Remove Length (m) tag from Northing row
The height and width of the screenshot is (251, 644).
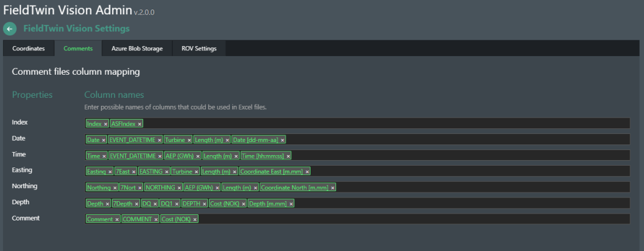255,187
